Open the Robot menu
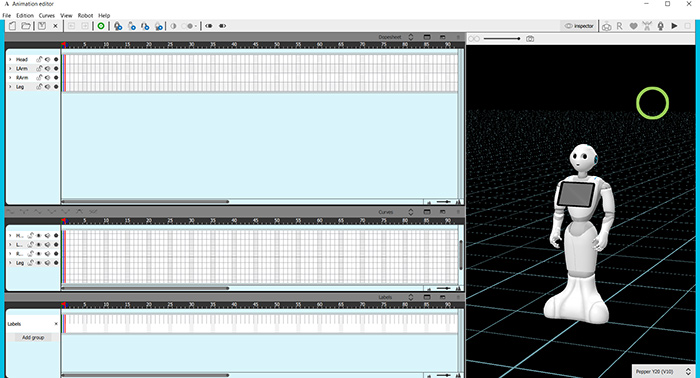This screenshot has height=378, width=700. [85, 15]
